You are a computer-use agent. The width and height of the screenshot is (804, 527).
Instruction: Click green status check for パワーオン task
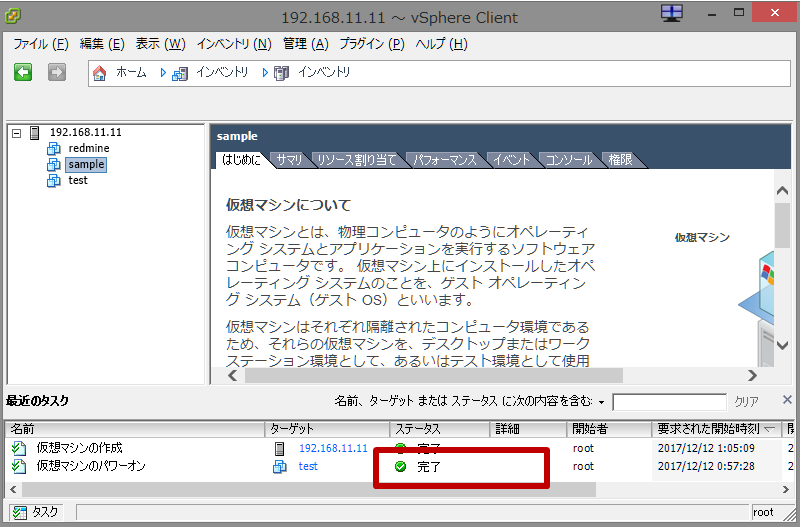click(x=400, y=467)
